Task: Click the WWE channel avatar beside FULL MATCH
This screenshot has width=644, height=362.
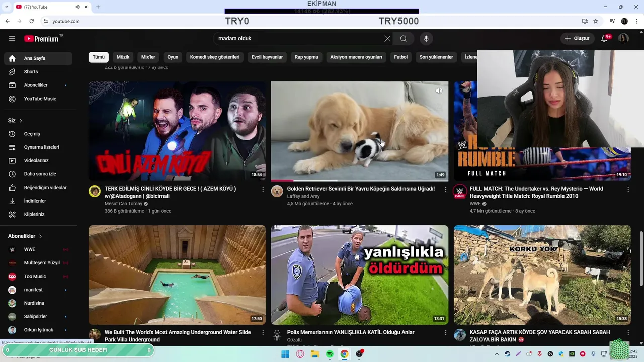Action: 460,191
